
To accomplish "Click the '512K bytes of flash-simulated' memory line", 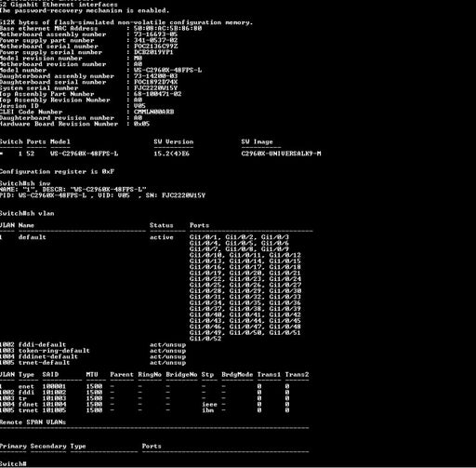I will pos(126,22).
